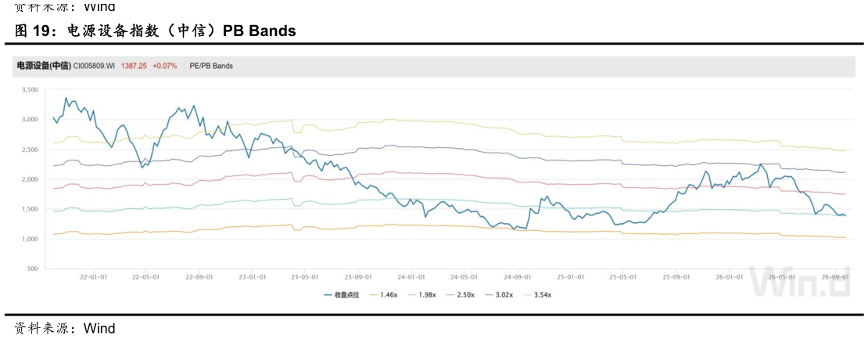Click the 1387.25 index value
Viewport: 868px width, 339px height.
(x=134, y=66)
